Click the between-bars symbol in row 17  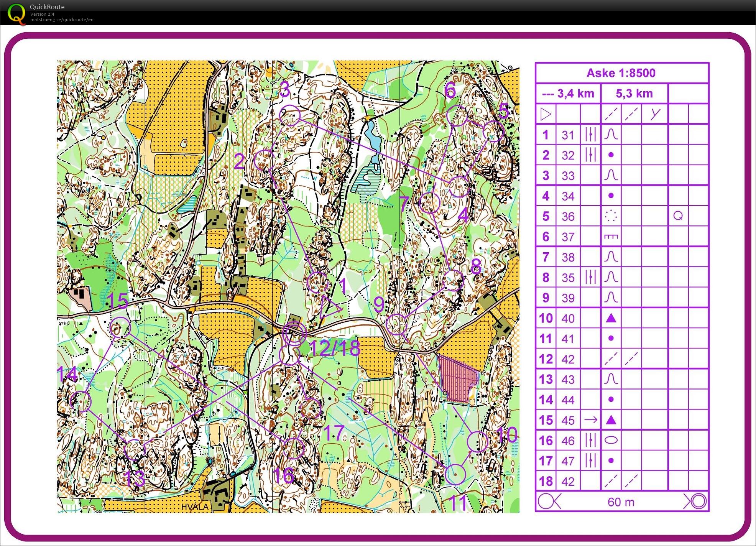pyautogui.click(x=590, y=460)
